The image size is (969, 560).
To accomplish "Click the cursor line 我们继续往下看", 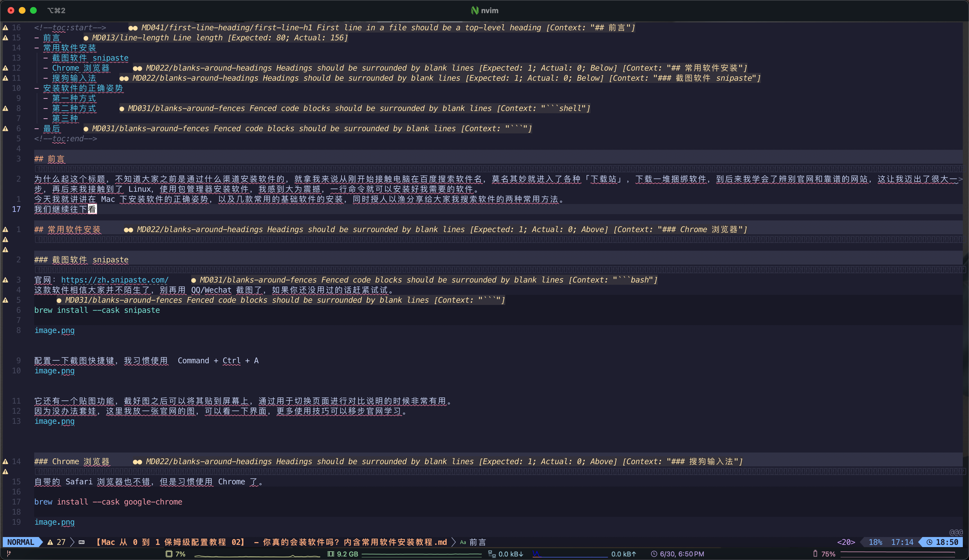I will tap(65, 209).
